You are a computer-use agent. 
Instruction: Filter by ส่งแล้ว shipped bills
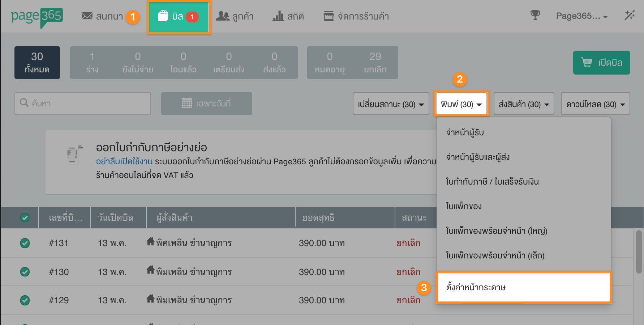tap(274, 63)
